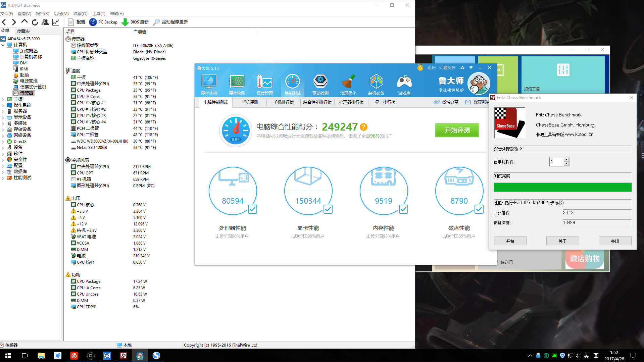
Task: Open 清理优化 cleanup tool in Ludashi
Action: coord(348,85)
